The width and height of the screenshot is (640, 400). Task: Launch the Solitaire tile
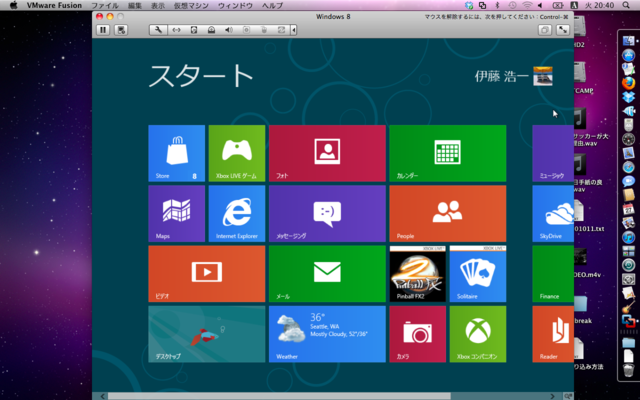[478, 273]
